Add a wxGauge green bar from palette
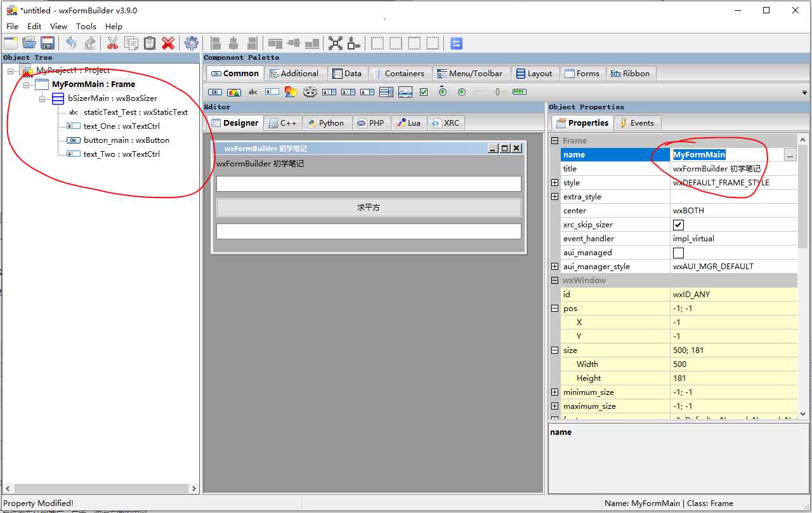The width and height of the screenshot is (812, 513). click(x=519, y=92)
